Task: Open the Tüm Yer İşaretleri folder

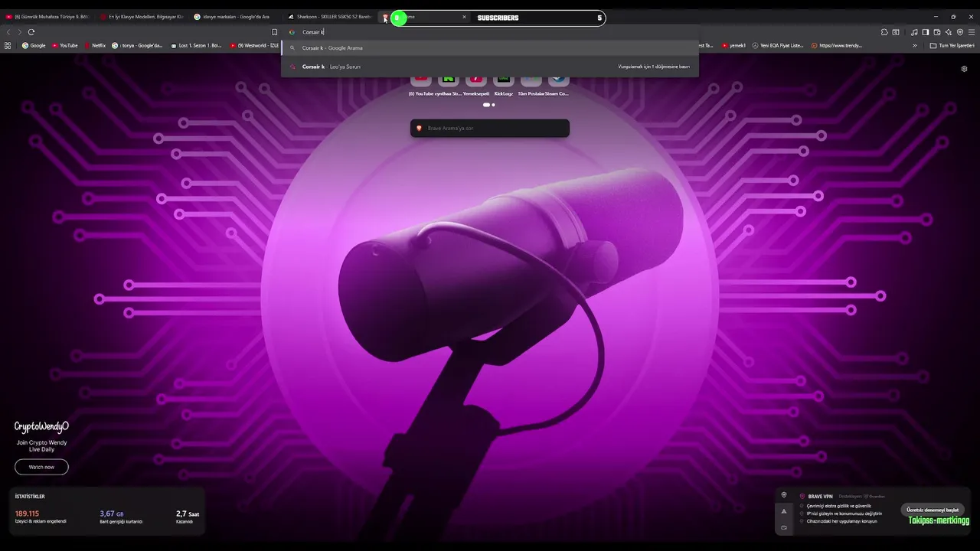Action: click(952, 45)
